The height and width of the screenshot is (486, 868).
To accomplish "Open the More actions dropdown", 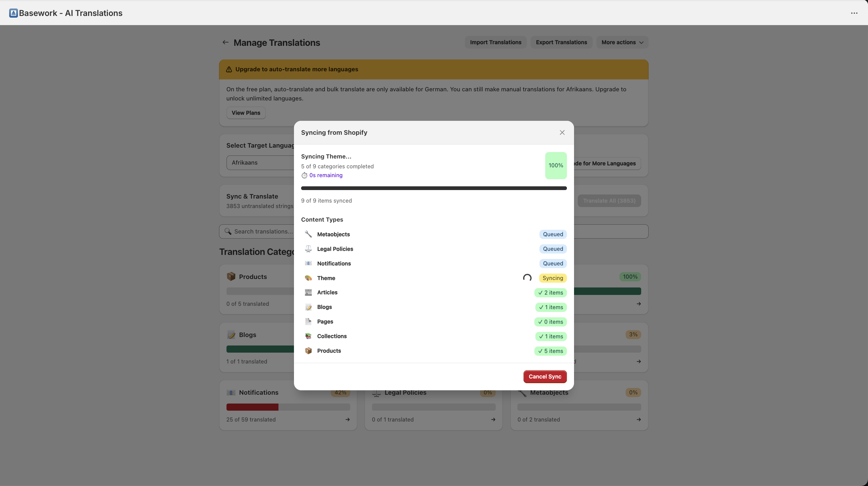I will pyautogui.click(x=623, y=42).
